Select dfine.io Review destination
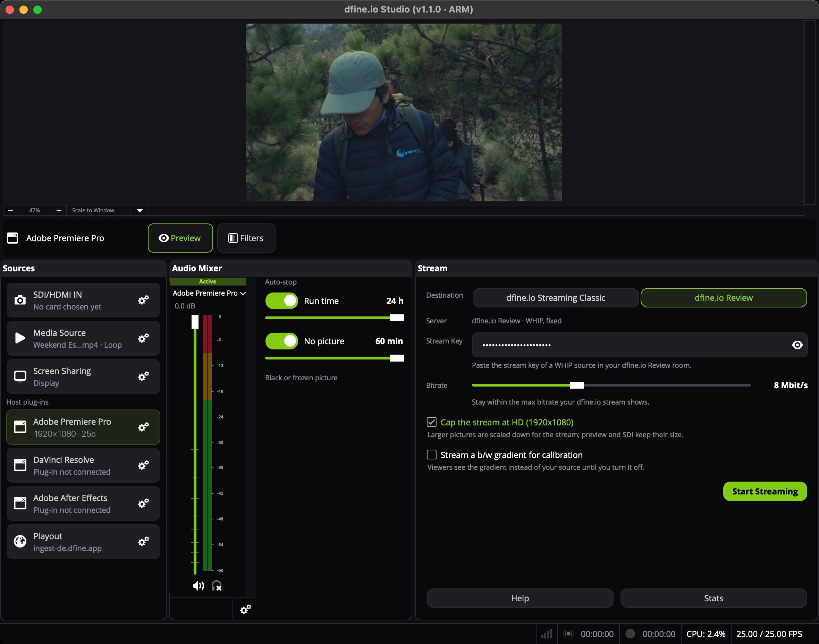 (x=724, y=298)
